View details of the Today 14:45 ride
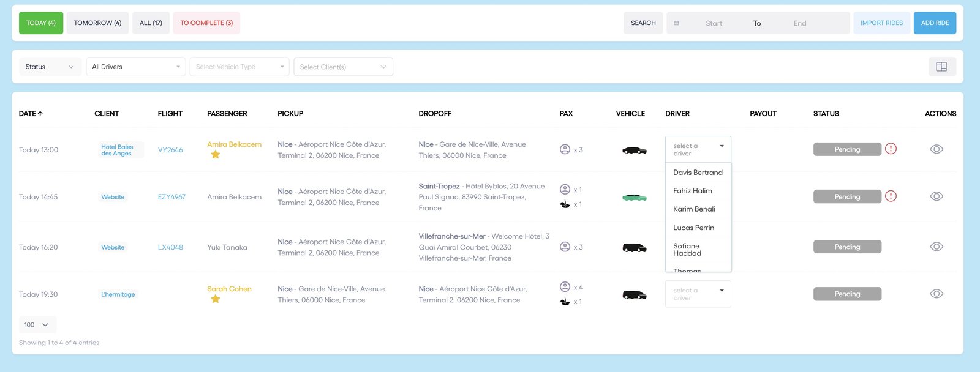 936,196
